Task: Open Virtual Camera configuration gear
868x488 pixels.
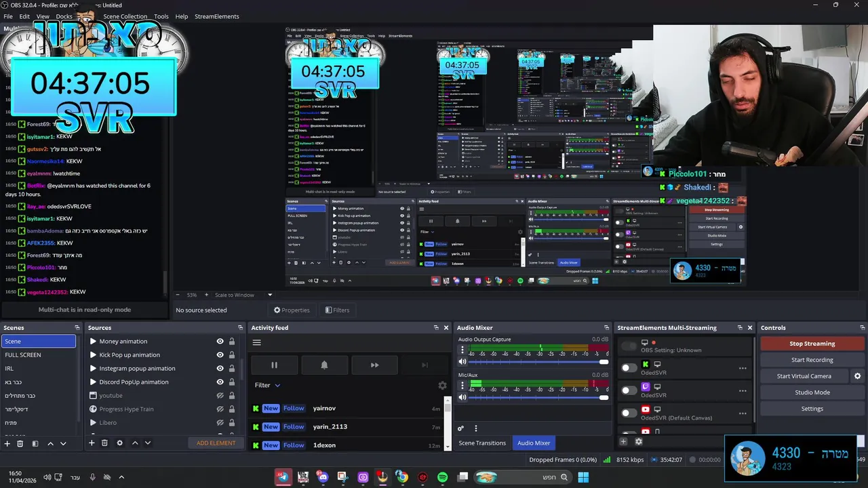Action: click(x=857, y=376)
